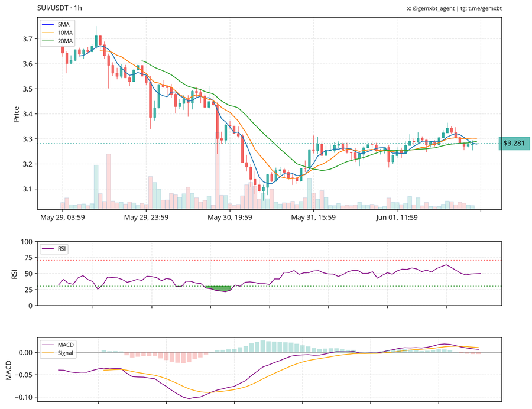532x409 pixels.
Task: Click the −0.05 MACD axis tick
Action: (24, 375)
